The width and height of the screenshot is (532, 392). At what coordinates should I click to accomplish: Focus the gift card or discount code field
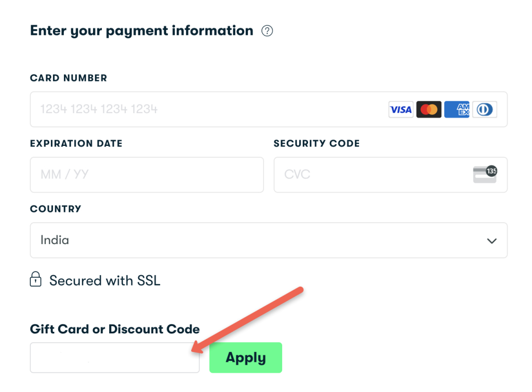114,358
